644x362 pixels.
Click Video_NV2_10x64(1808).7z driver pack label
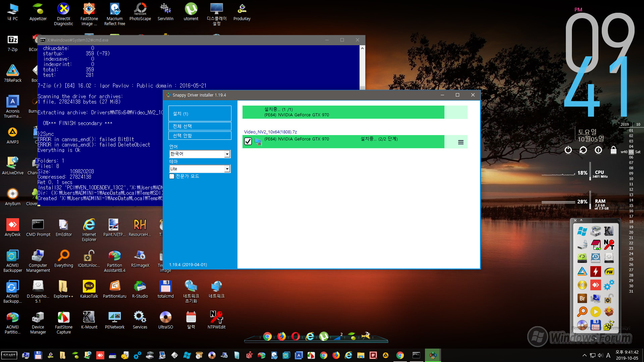tap(270, 132)
